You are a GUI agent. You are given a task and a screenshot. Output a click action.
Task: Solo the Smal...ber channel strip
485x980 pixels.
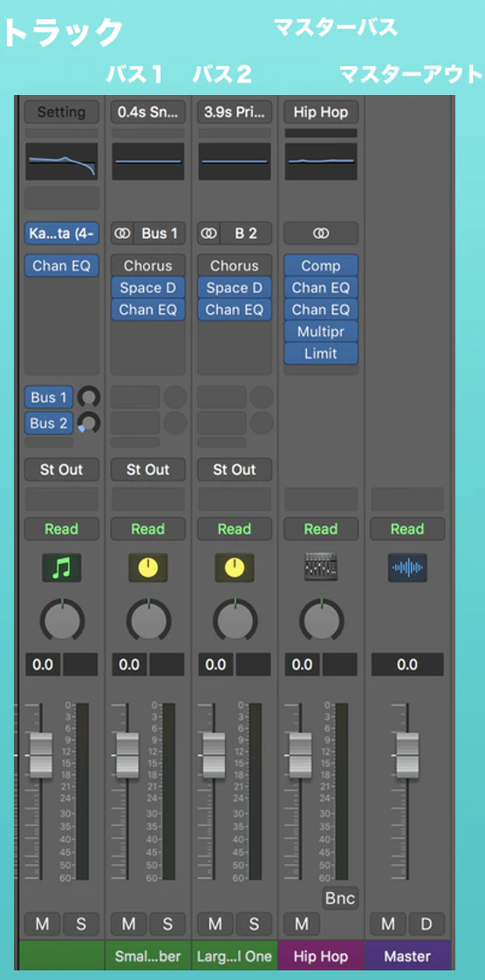[x=167, y=923]
